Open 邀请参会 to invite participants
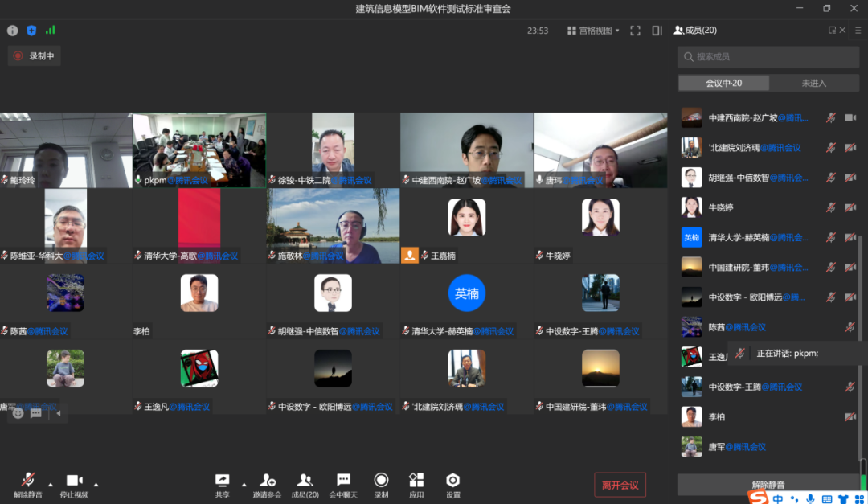This screenshot has height=504, width=868. pos(268,485)
